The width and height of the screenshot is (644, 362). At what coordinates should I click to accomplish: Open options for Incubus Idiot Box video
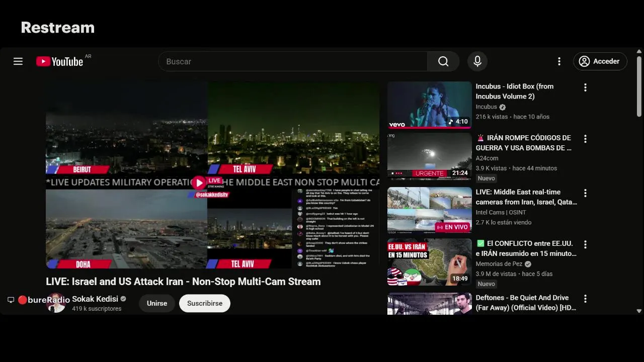click(x=585, y=87)
